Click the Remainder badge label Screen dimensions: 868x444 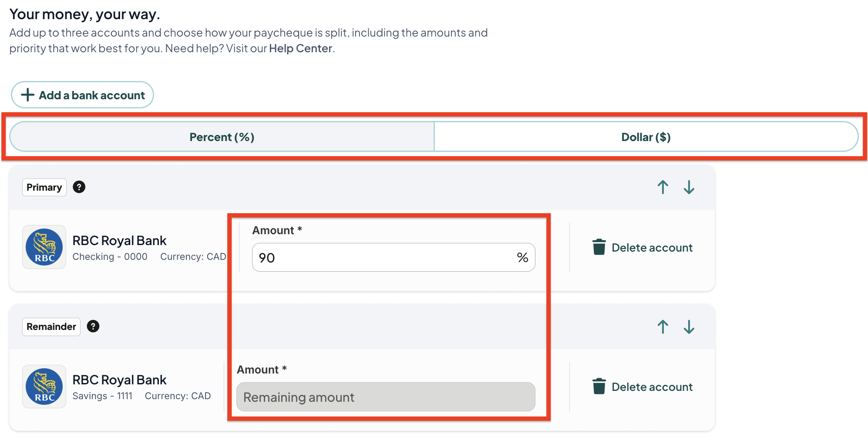pos(51,326)
